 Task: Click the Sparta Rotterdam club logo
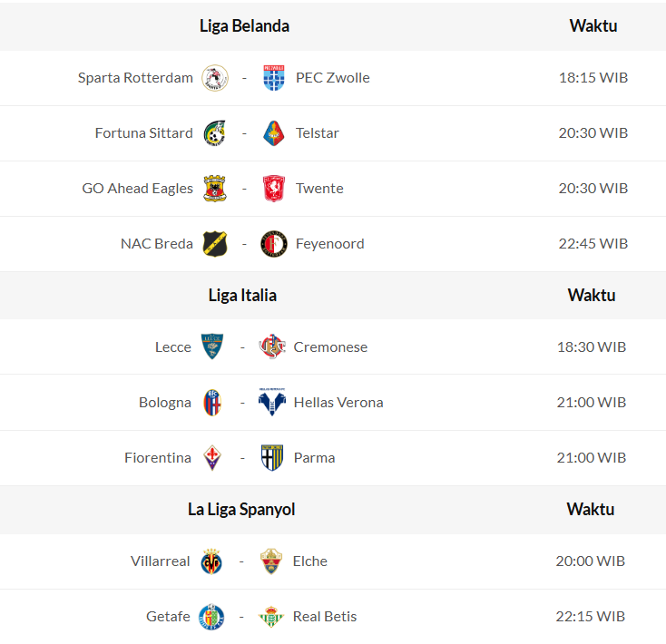[215, 78]
